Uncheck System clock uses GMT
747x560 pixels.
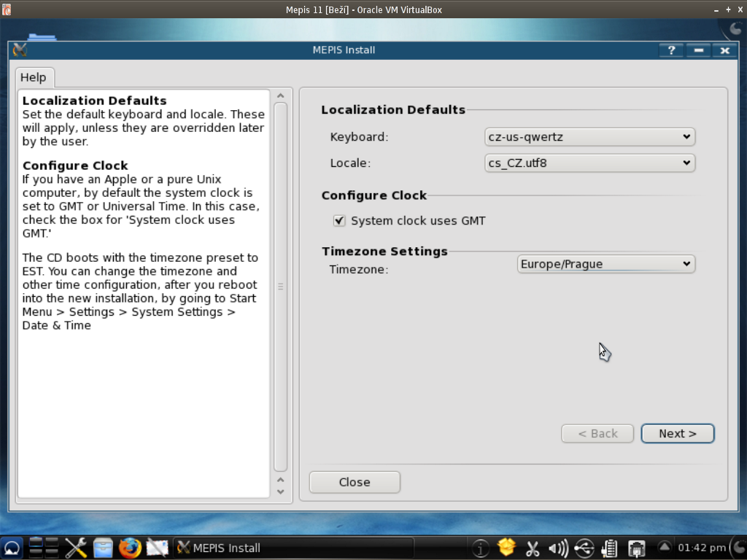339,220
